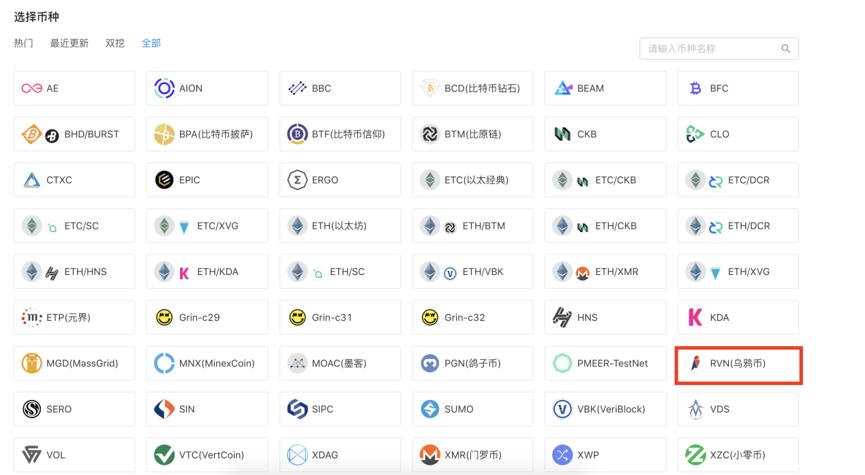Pick the VOL coin button

[74, 455]
